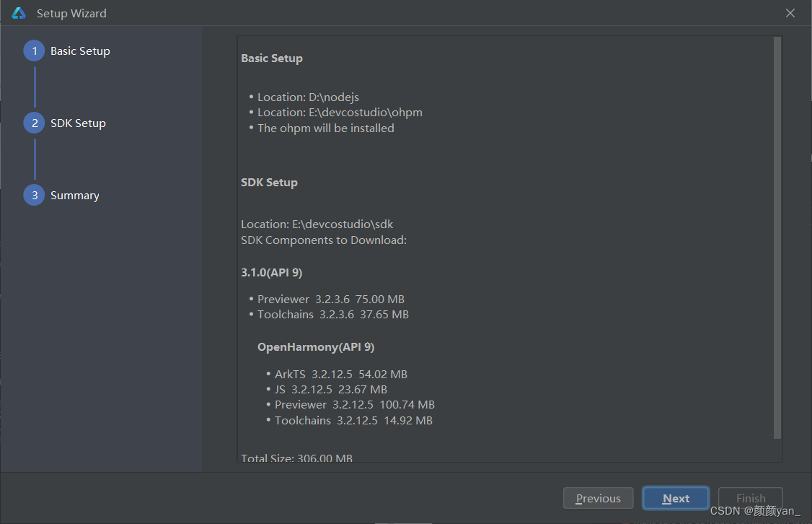Open the Summary step label

tap(74, 196)
